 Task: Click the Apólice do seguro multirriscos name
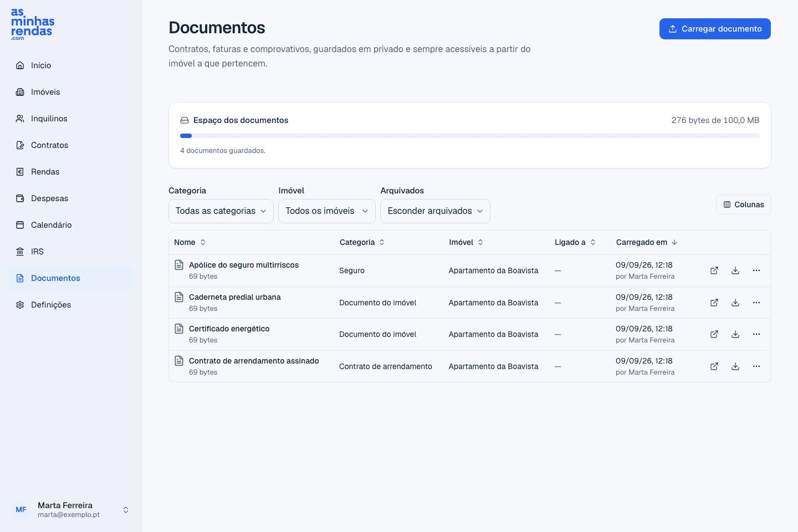pyautogui.click(x=244, y=265)
